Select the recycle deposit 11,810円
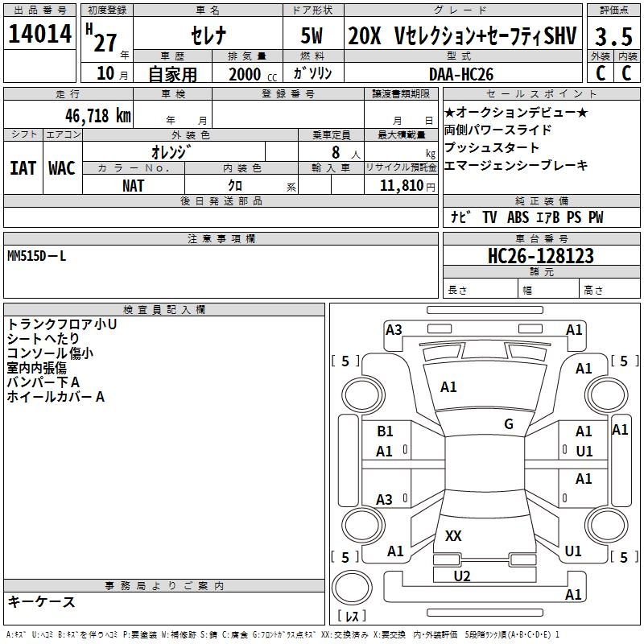This screenshot has height=644, width=644. pyautogui.click(x=407, y=186)
